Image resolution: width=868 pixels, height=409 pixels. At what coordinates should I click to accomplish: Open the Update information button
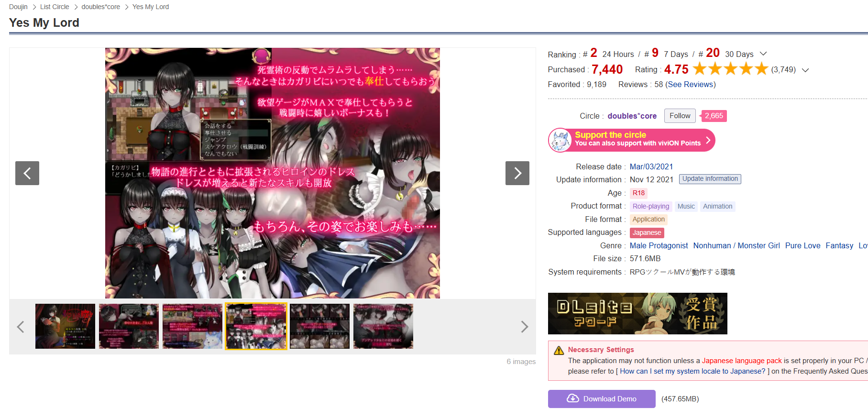click(710, 179)
